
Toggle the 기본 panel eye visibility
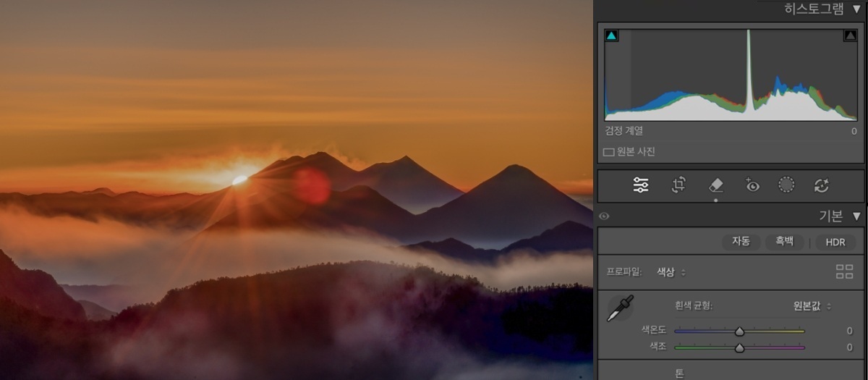604,216
